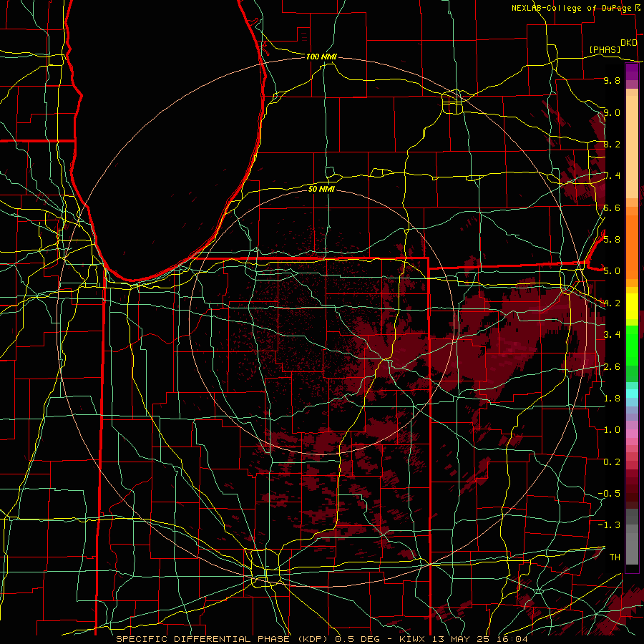Click the 7.4 value on color scale

612,176
